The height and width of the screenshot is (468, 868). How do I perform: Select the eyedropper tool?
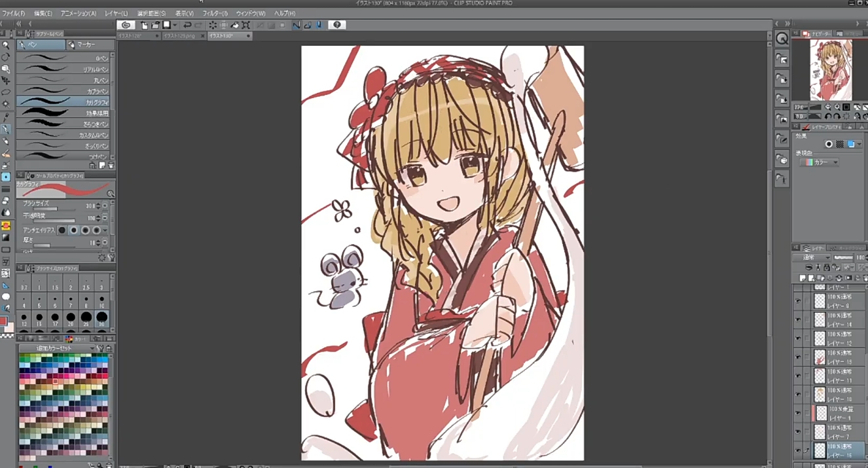tap(6, 117)
